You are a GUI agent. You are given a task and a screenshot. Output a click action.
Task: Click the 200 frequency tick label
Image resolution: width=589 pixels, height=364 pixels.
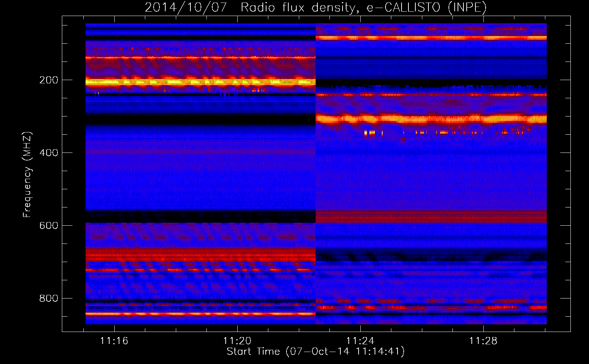tap(49, 80)
